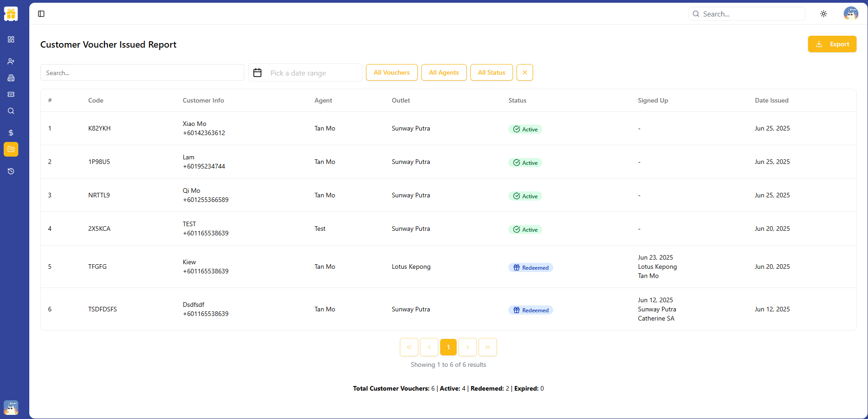Clear filters with the X button

[524, 72]
